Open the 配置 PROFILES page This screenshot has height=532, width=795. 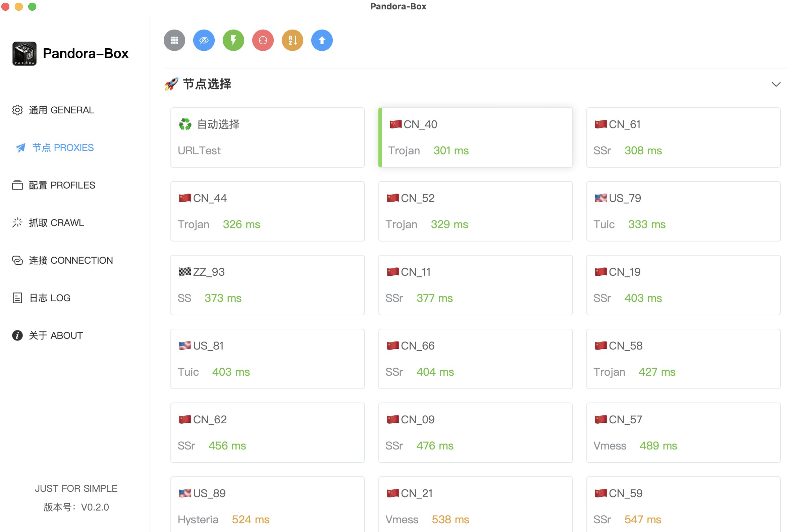(x=54, y=185)
